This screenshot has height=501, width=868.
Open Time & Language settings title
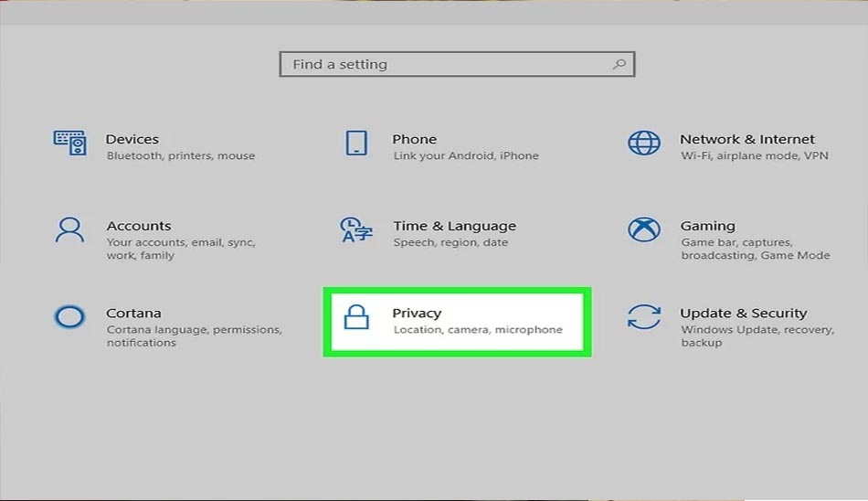click(x=454, y=226)
